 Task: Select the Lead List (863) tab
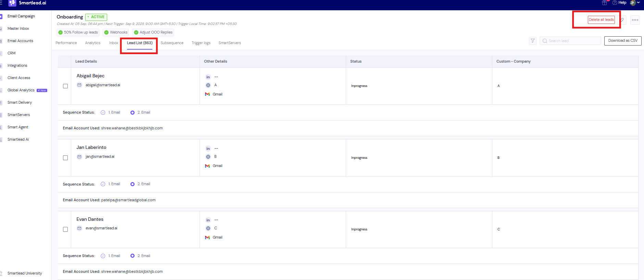click(140, 43)
